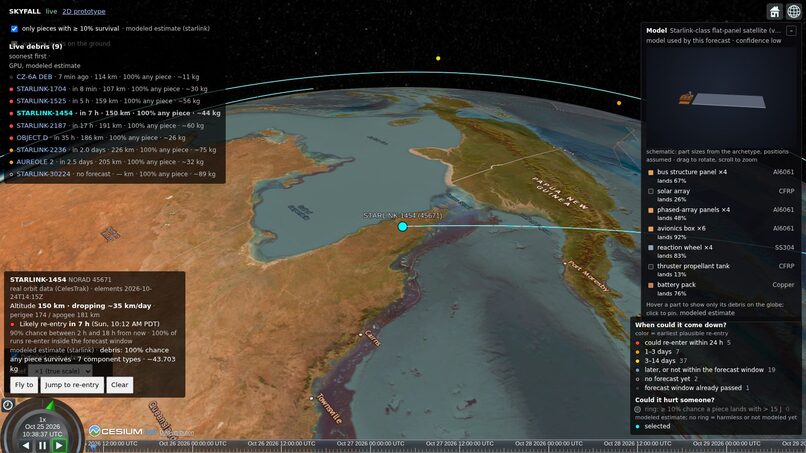806x453 pixels.
Task: Click the cyan STARLINK-1454 globe marker
Action: click(402, 226)
